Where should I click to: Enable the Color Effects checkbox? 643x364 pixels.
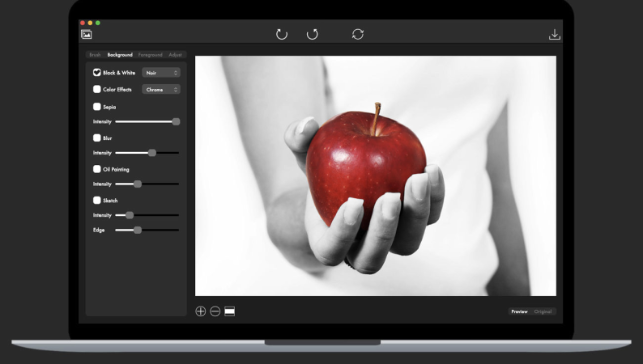[x=97, y=89]
